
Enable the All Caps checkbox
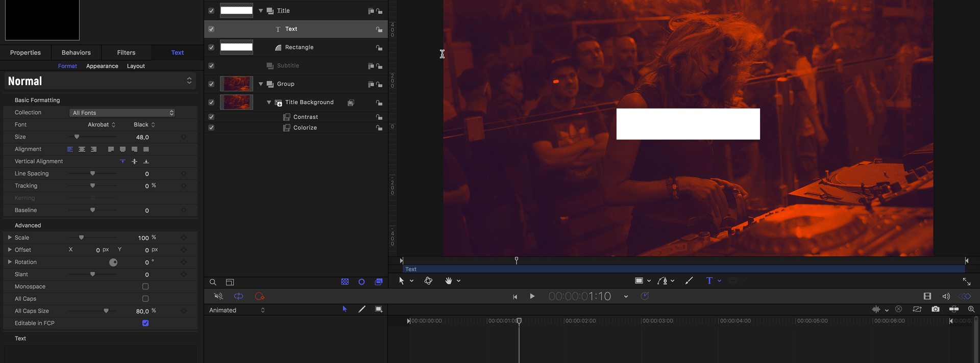[145, 299]
